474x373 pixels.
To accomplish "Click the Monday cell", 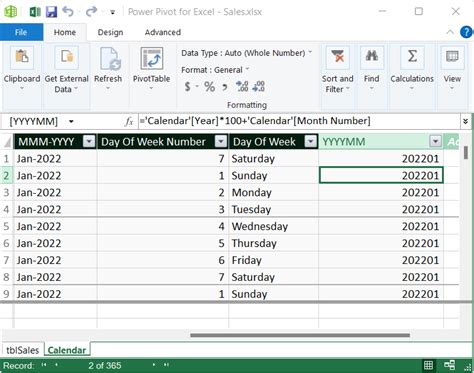I will [x=273, y=193].
